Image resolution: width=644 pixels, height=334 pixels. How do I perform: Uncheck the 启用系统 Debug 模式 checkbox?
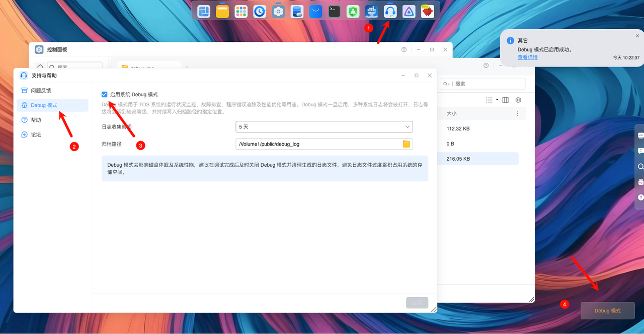point(104,94)
